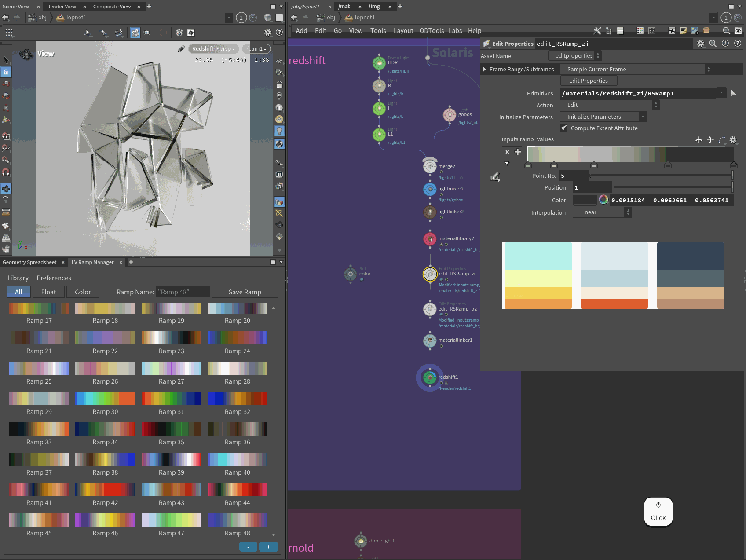Select the Ramp 30 thumbnail
Image resolution: width=746 pixels, height=560 pixels.
point(105,398)
